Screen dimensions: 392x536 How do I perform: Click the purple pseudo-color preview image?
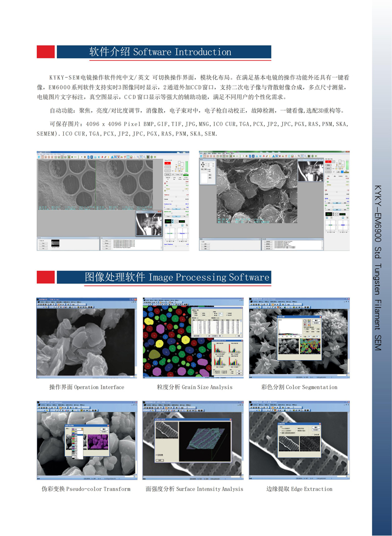(98, 442)
